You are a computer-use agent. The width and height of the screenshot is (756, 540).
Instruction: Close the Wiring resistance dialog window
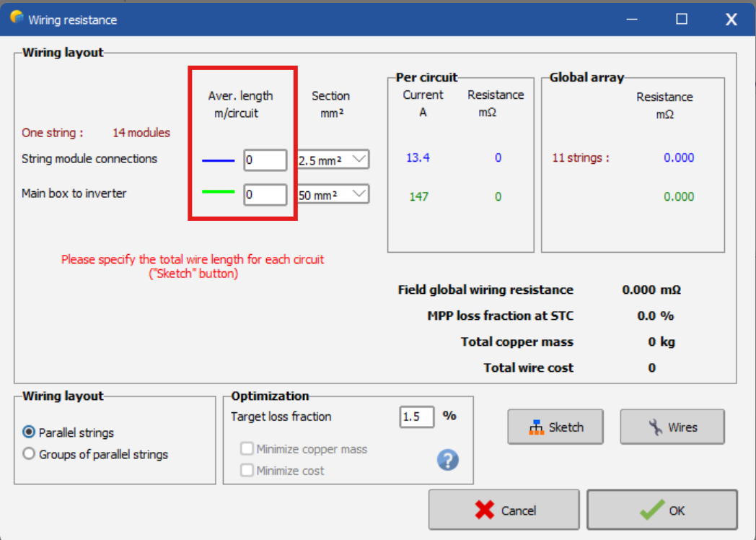coord(731,19)
